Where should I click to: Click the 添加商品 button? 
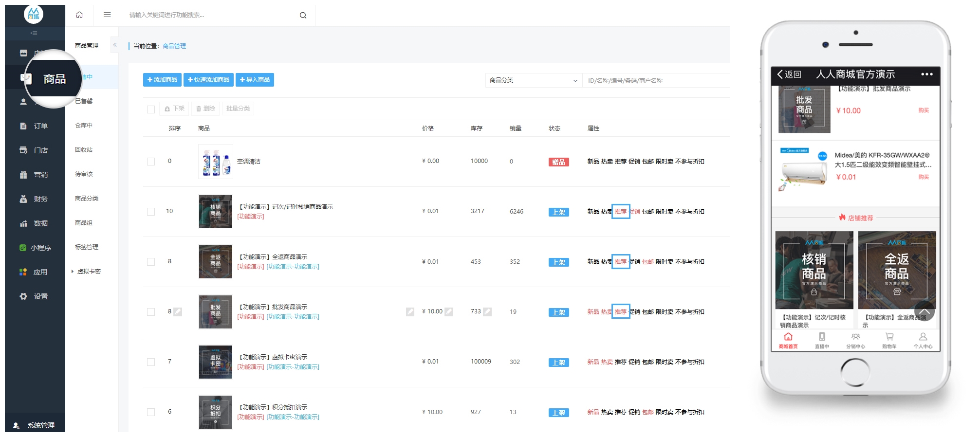[x=162, y=80]
